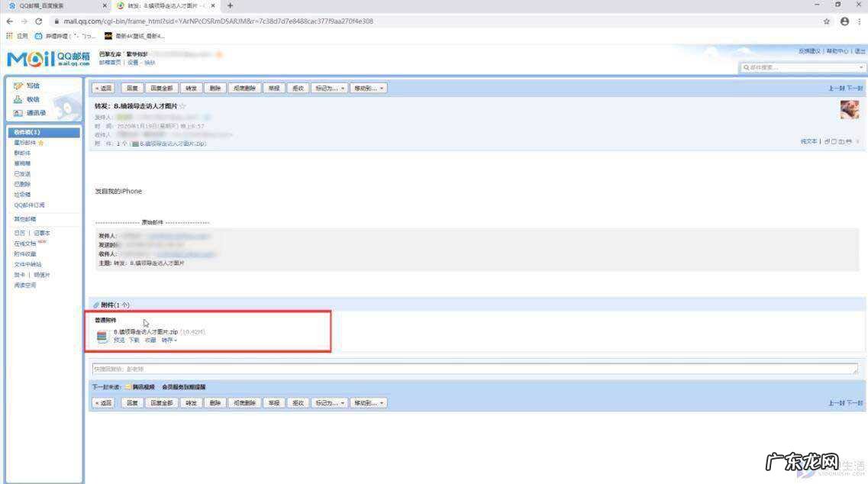
Task: Click the QQ Mail logo
Action: pyautogui.click(x=48, y=58)
